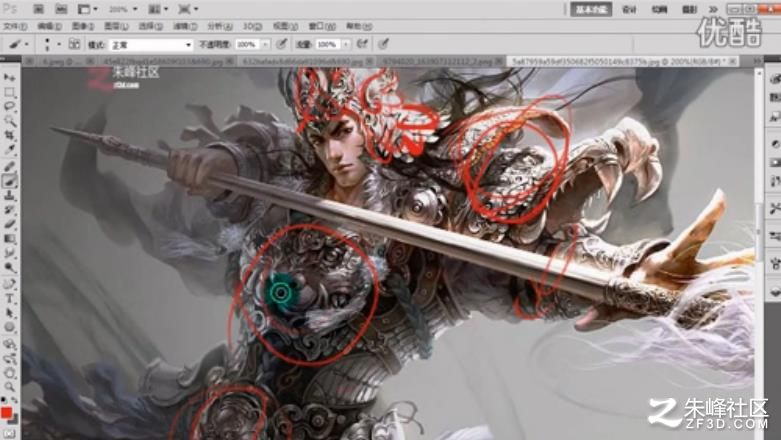
Task: Select the 摄影 workspace
Action: (690, 9)
